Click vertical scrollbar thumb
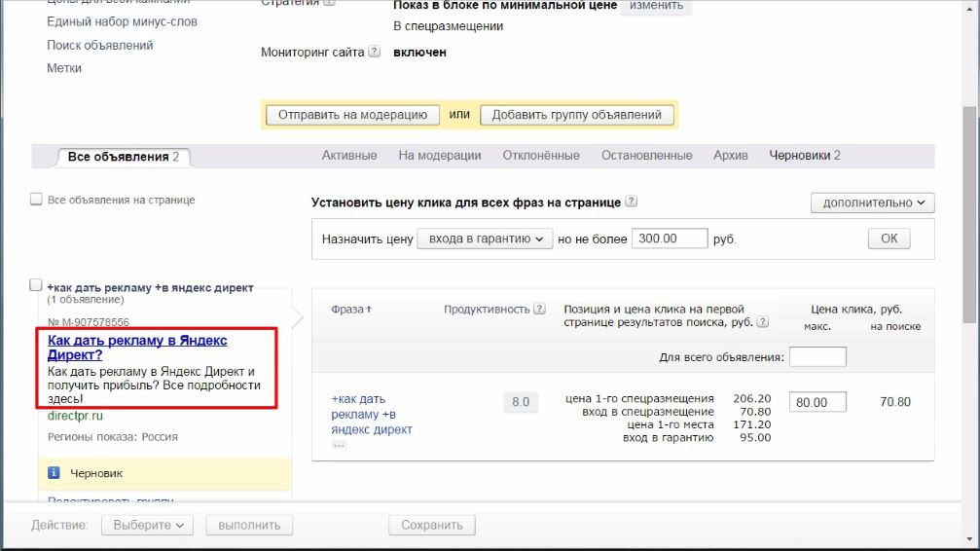This screenshot has width=980, height=551. coord(969,214)
